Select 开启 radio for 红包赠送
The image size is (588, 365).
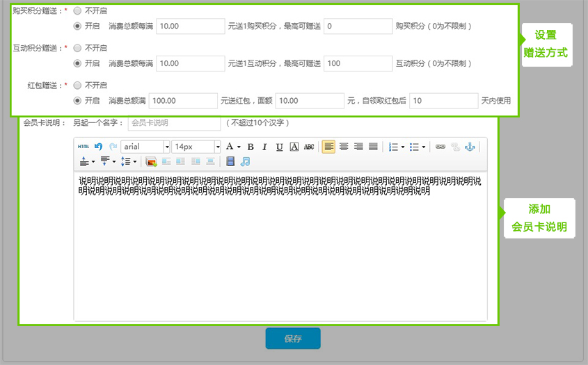(x=77, y=101)
